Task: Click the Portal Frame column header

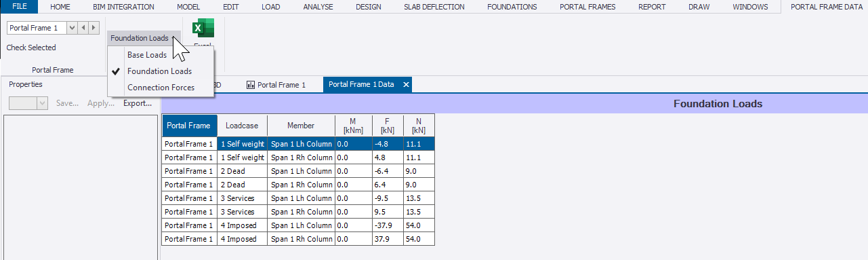Action: tap(189, 126)
